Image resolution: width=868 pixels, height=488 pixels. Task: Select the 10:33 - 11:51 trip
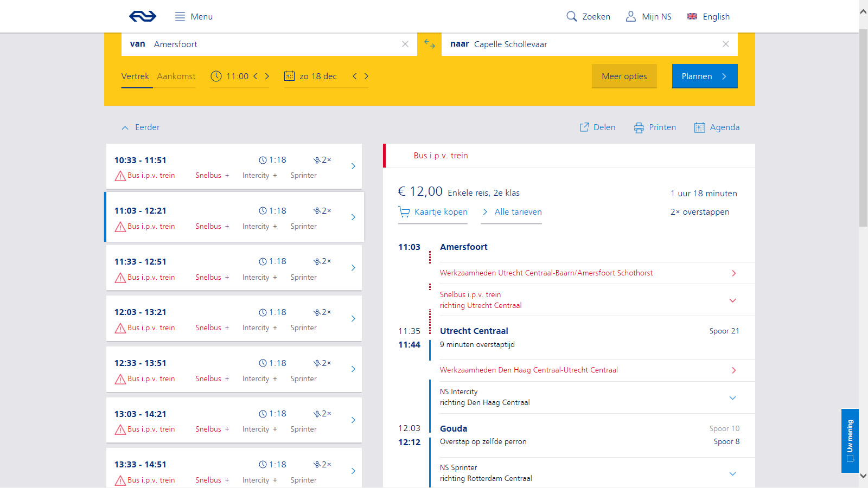[234, 166]
